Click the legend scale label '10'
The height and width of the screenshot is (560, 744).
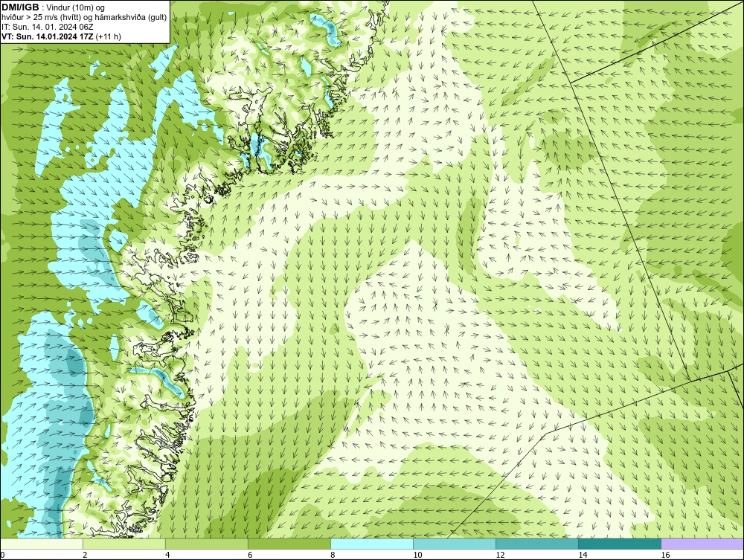coord(417,555)
